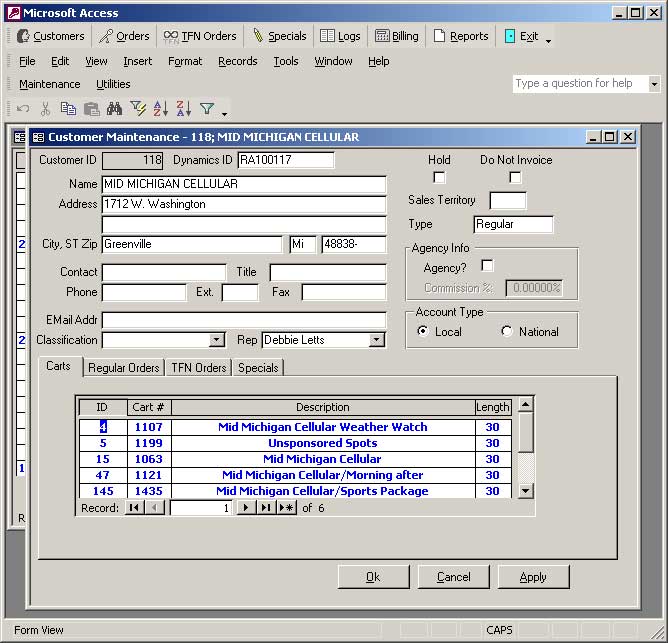
Task: Click the Phone input field
Action: tap(144, 292)
